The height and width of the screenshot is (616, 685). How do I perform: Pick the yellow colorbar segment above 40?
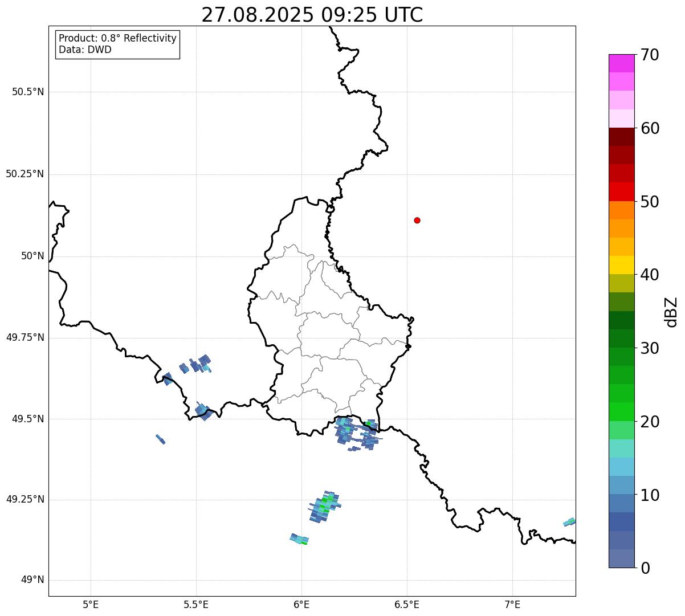tap(621, 265)
